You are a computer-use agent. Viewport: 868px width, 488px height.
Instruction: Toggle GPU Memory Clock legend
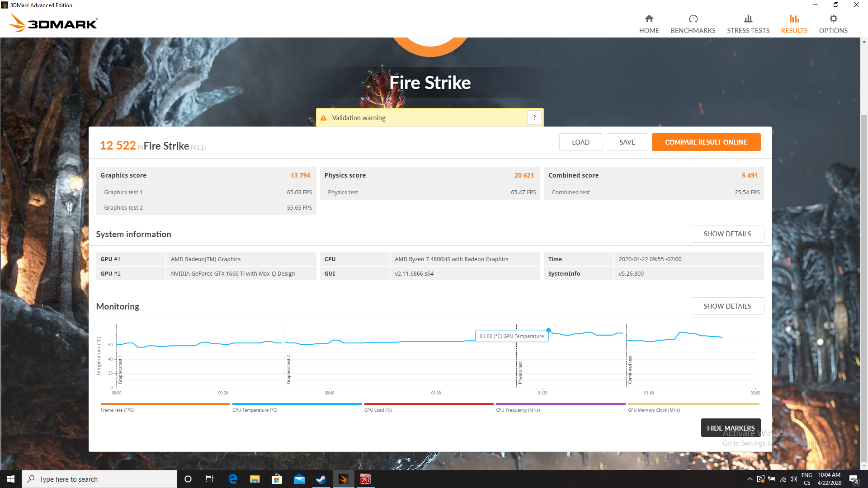(x=693, y=407)
